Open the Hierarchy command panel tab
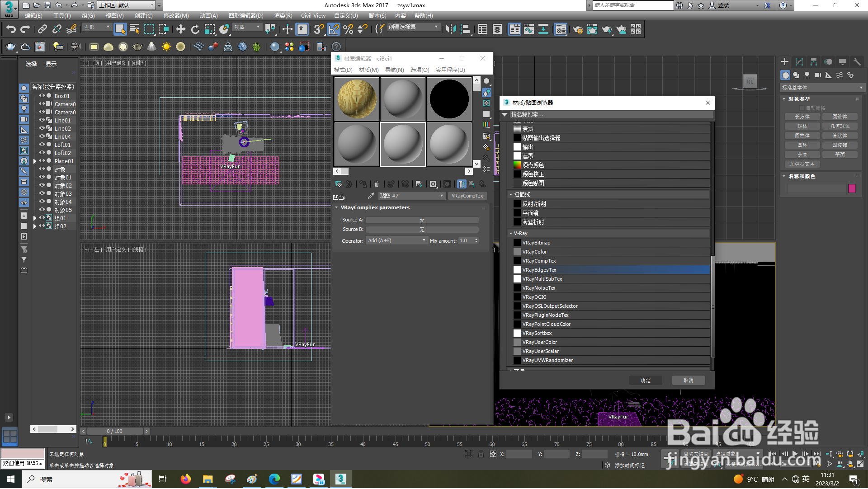Screen dimensions: 868x489 click(x=814, y=62)
